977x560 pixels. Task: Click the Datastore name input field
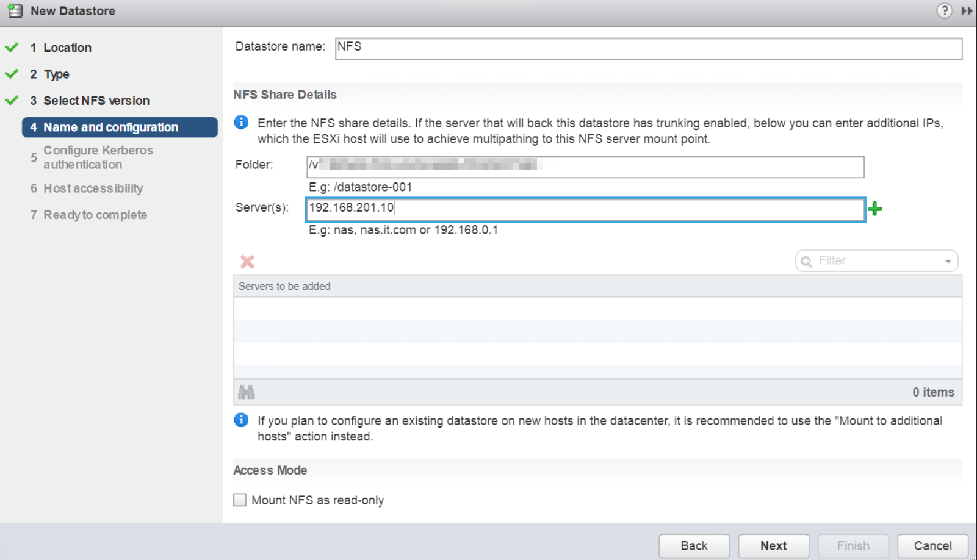click(x=649, y=49)
